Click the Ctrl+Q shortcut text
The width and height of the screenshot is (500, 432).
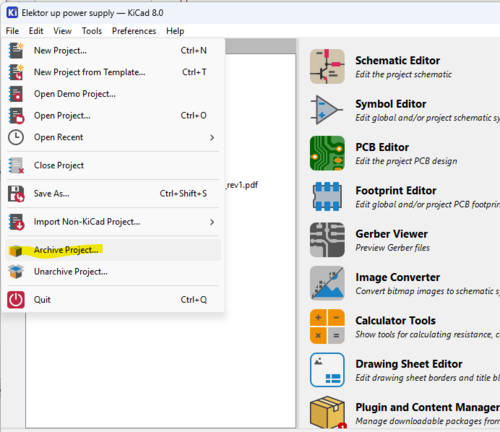(x=194, y=300)
